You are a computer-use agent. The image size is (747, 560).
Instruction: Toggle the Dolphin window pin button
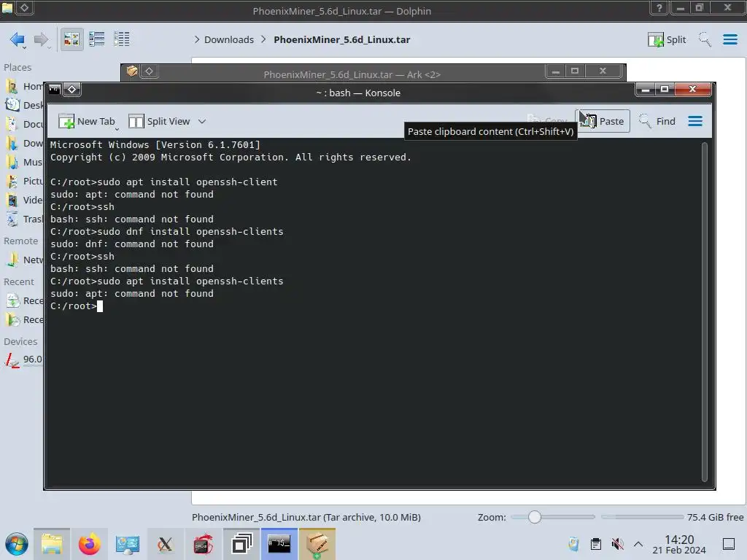point(24,7)
